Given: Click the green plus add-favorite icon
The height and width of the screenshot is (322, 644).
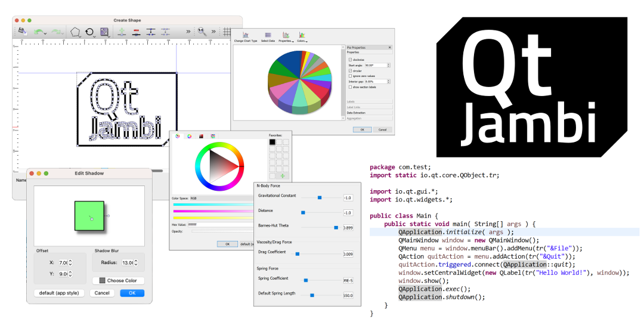Looking at the screenshot, I should [x=284, y=175].
